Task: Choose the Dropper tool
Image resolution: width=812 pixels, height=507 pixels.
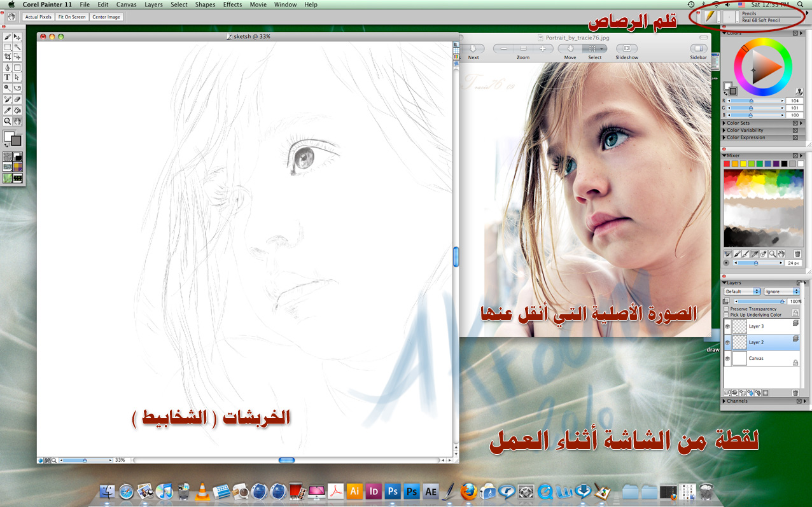Action: pos(8,110)
